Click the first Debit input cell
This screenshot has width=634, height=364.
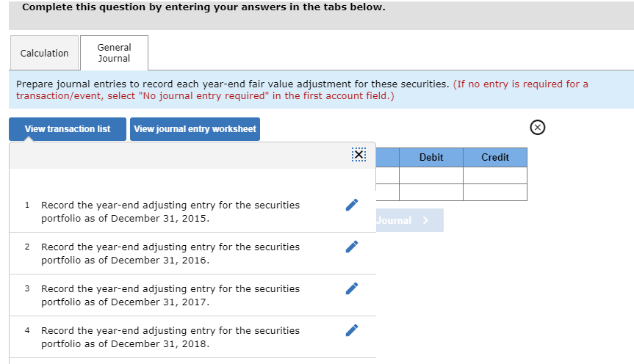coord(431,175)
